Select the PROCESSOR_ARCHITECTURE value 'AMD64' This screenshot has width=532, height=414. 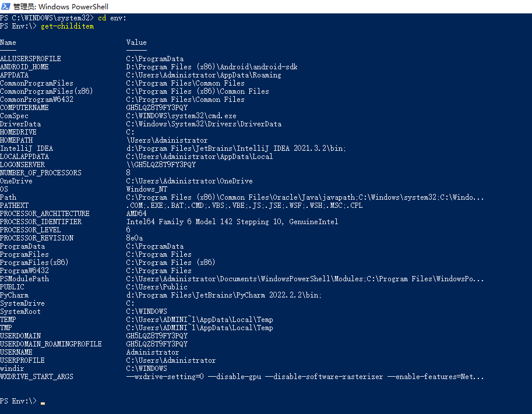pos(138,213)
